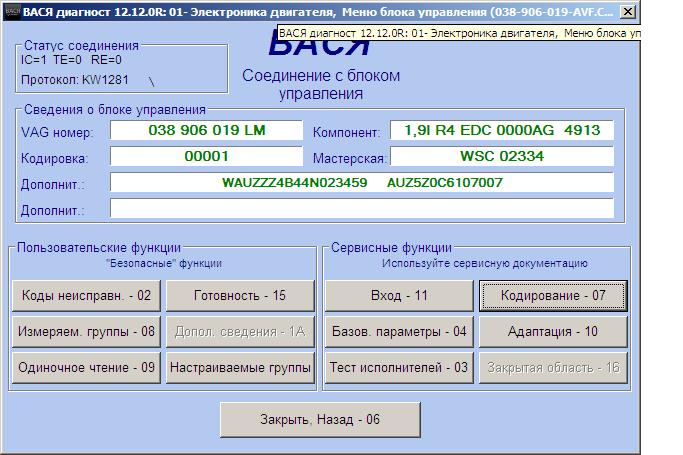
Task: Start Тест исполнителей - 03
Action: [399, 368]
